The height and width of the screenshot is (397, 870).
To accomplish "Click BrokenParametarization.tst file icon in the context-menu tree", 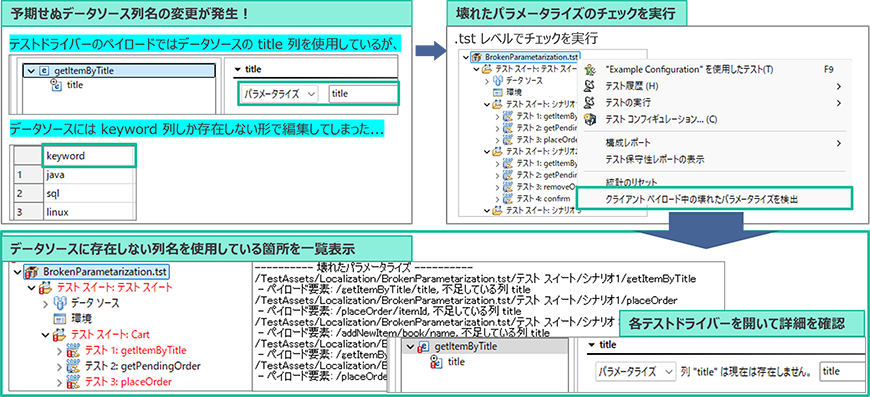I will pyautogui.click(x=476, y=57).
